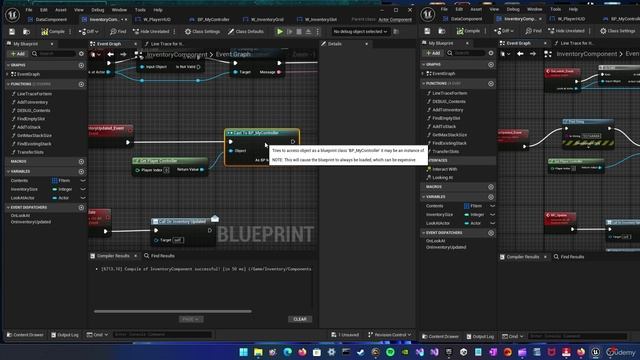Click the 1 Unsaved indicator

[x=345, y=335]
